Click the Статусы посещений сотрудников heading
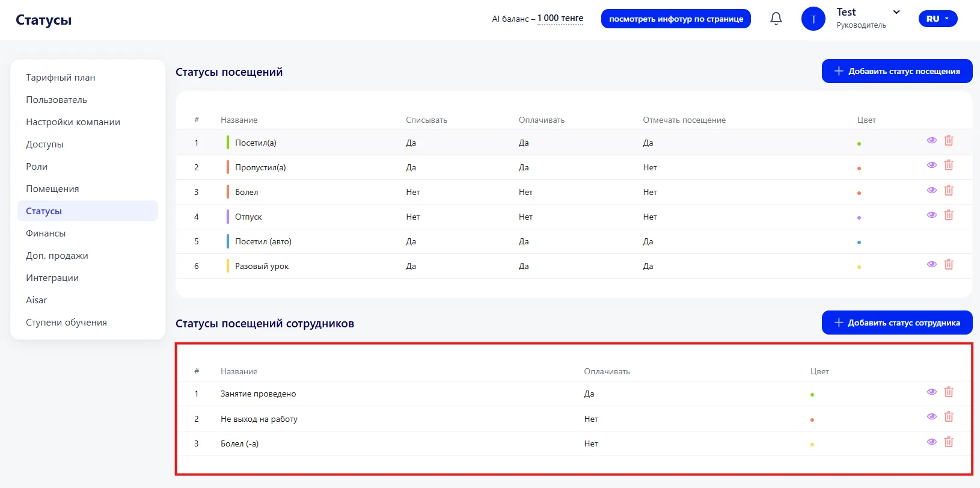Viewport: 980px width, 488px height. (x=265, y=324)
